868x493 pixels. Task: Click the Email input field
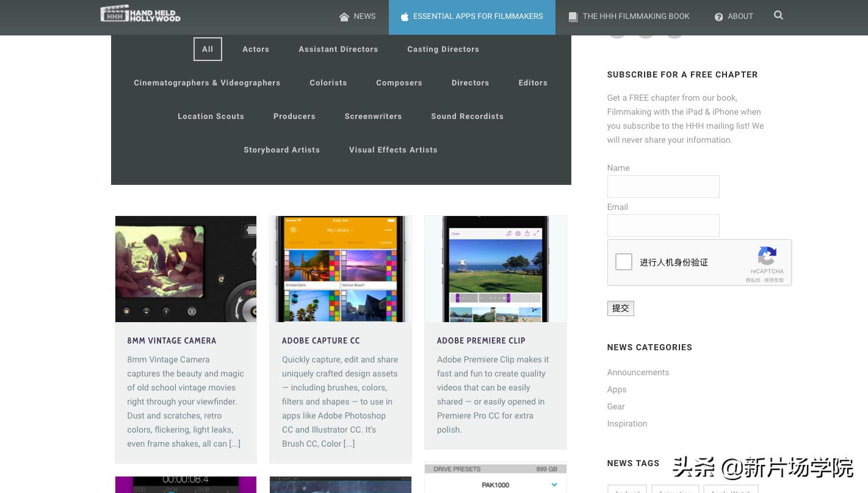[663, 226]
